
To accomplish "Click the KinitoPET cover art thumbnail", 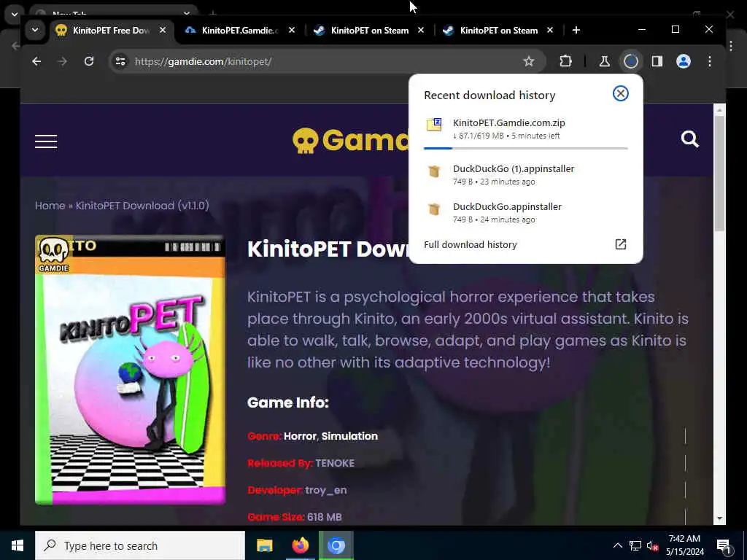I will click(x=130, y=370).
